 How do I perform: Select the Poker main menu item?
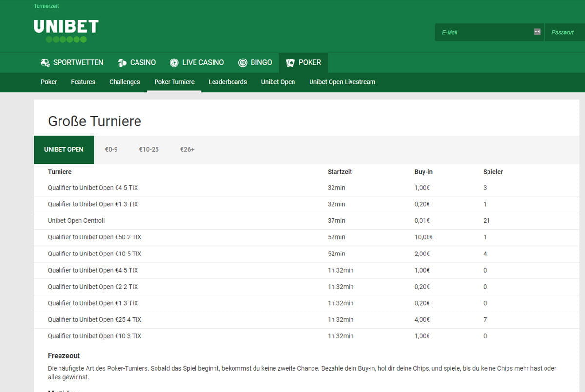point(303,63)
